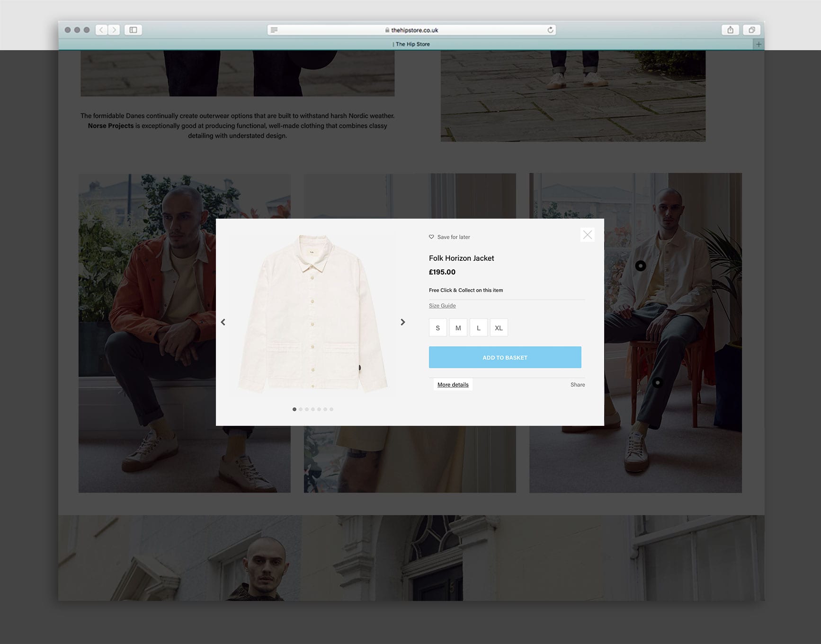
Task: Click the Share link in popup
Action: [578, 385]
